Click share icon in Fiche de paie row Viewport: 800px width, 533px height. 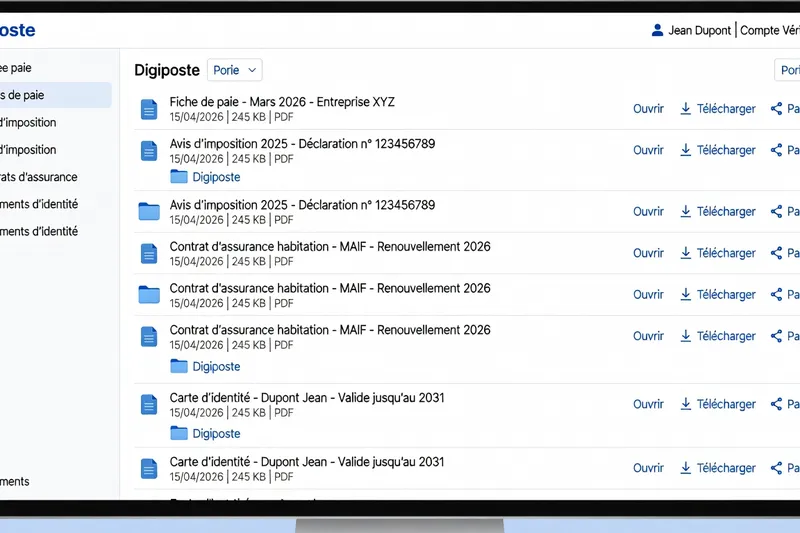(776, 109)
